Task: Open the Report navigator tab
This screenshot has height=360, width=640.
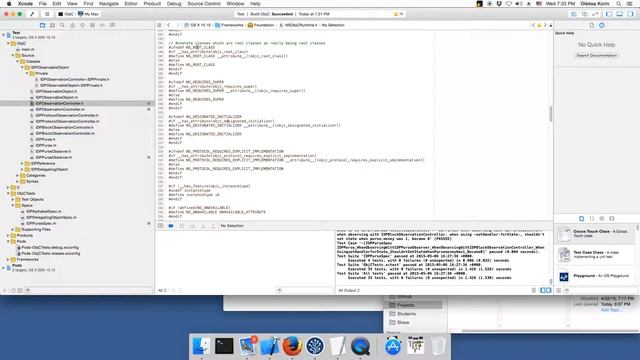Action: point(112,25)
